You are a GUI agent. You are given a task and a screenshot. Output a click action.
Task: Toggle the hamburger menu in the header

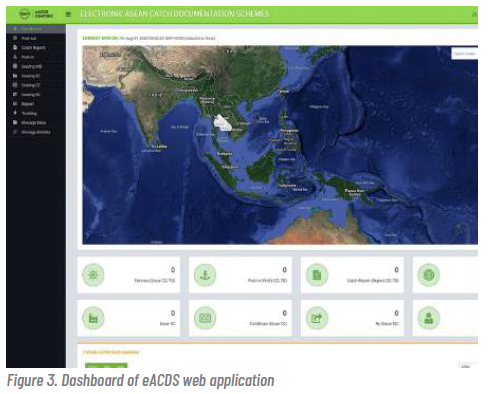tap(68, 14)
